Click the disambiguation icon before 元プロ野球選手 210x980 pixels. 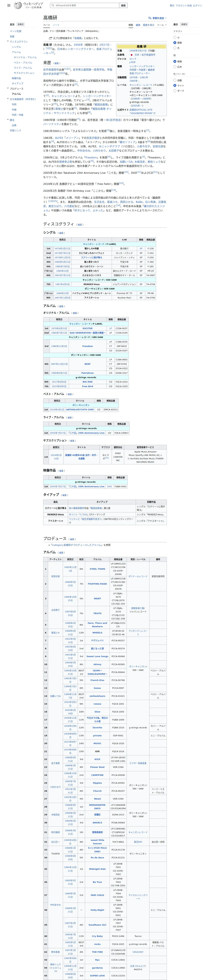50,38
